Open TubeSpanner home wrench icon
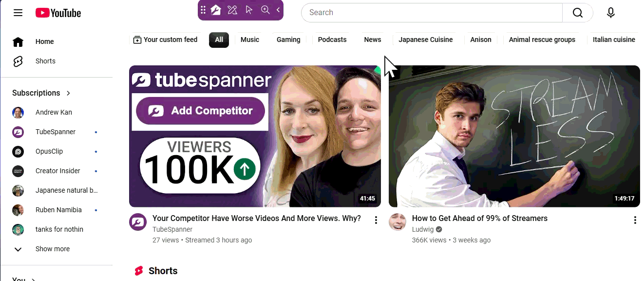Viewport: 644px width, 281px height. (216, 10)
